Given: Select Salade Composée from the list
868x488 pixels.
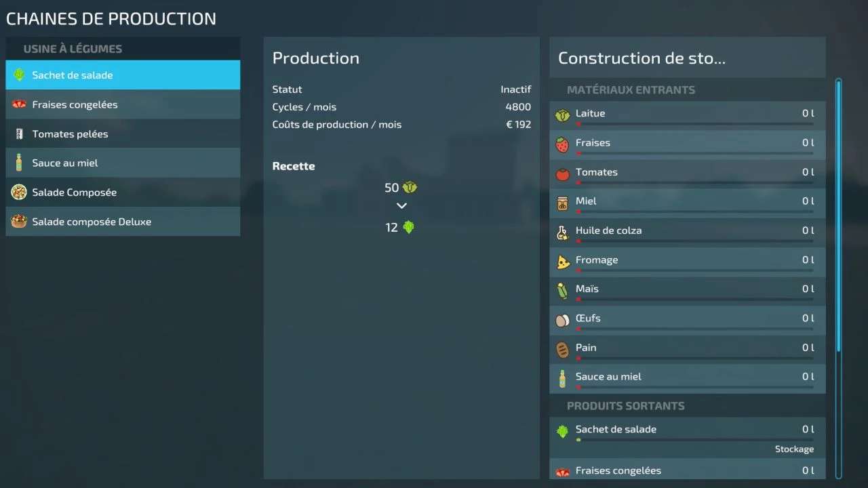Looking at the screenshot, I should pyautogui.click(x=123, y=192).
